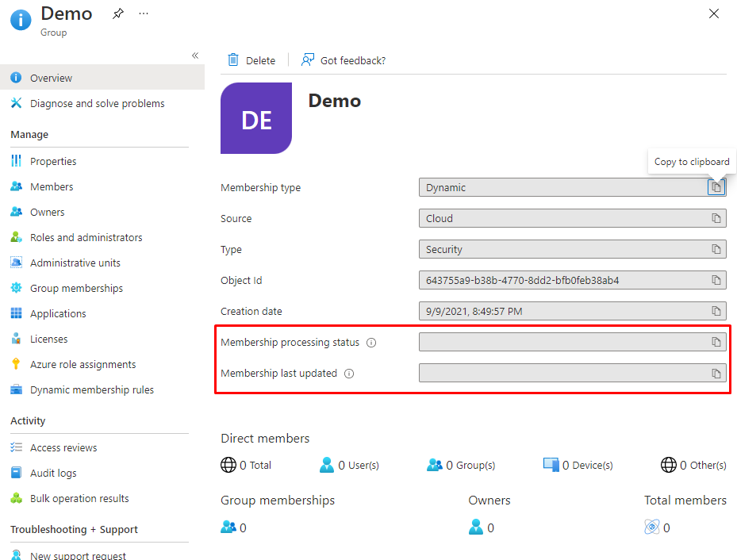Click the DE group avatar tile
This screenshot has height=560, width=737.
pyautogui.click(x=256, y=118)
